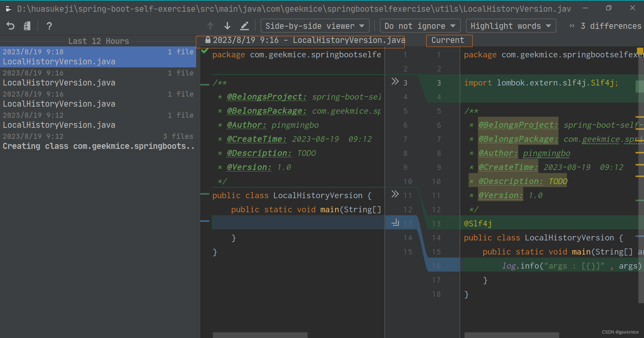Click 'Last 12 Hours' header
The image size is (644, 338).
(99, 41)
